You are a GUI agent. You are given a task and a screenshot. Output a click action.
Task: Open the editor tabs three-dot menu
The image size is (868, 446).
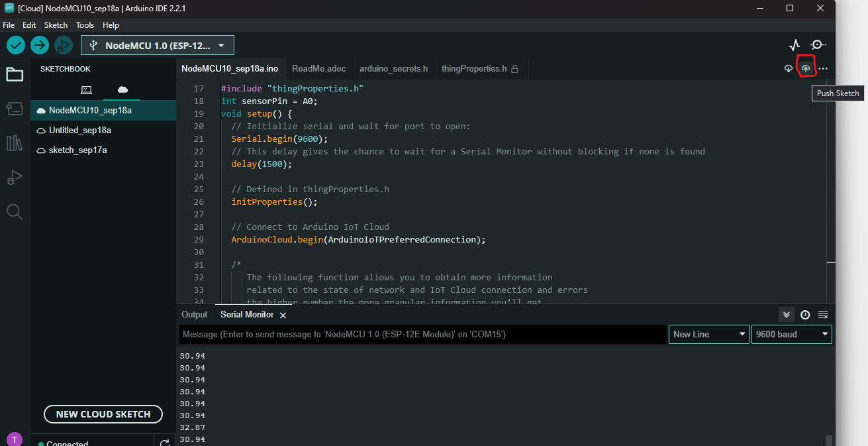(823, 69)
